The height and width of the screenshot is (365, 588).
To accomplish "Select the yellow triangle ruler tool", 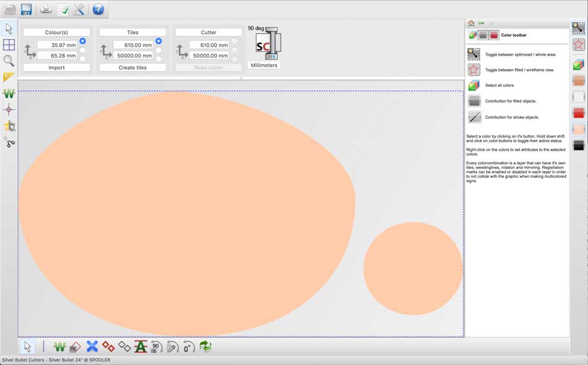I will pyautogui.click(x=9, y=77).
